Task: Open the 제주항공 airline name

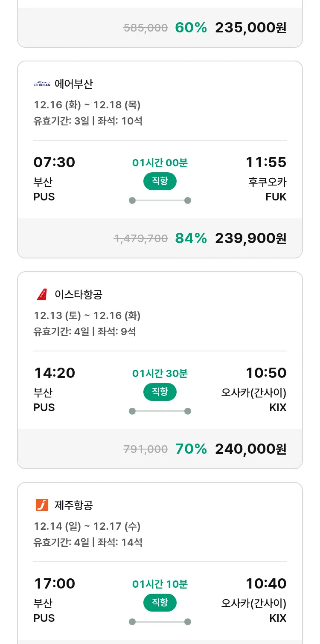Action: tap(73, 505)
